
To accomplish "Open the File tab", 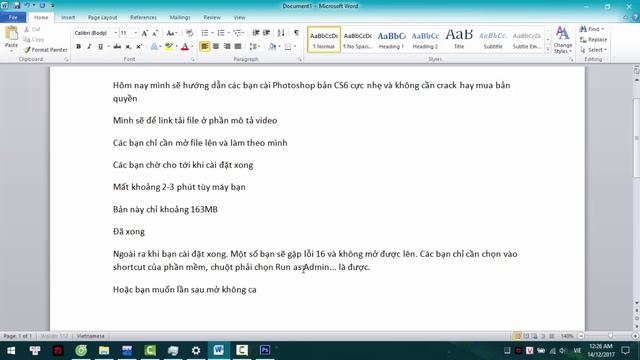I will pyautogui.click(x=13, y=18).
